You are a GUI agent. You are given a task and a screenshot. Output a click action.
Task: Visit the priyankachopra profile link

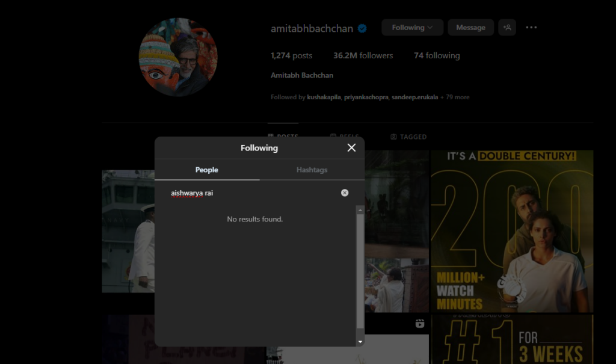tap(366, 97)
